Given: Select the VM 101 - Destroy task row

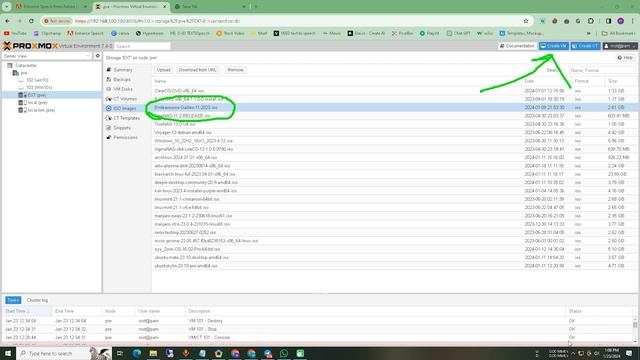Looking at the screenshot, I should (x=318, y=321).
